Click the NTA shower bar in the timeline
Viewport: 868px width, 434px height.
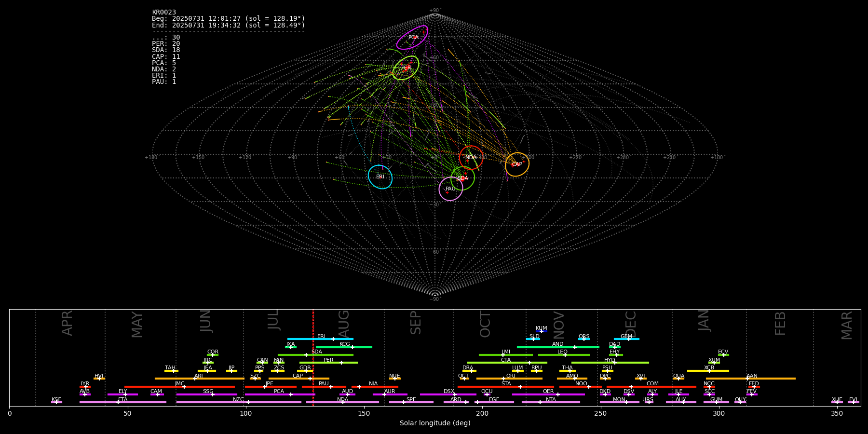click(x=551, y=402)
